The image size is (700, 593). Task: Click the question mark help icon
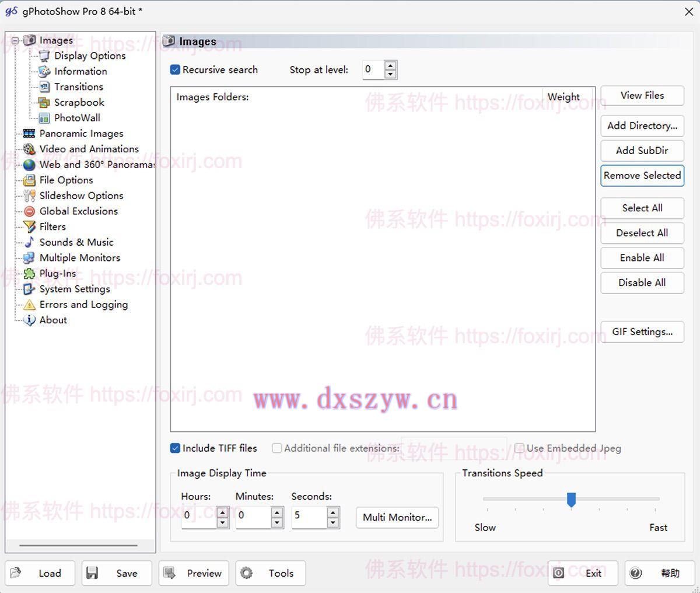click(636, 573)
